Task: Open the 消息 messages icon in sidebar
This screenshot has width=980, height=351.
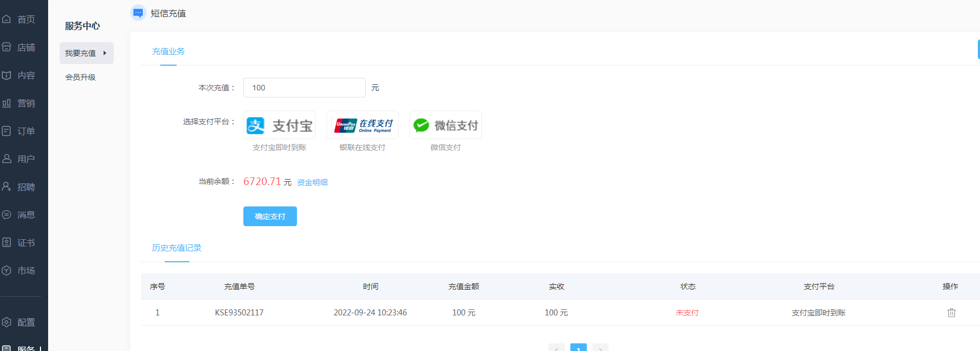Action: pyautogui.click(x=7, y=215)
